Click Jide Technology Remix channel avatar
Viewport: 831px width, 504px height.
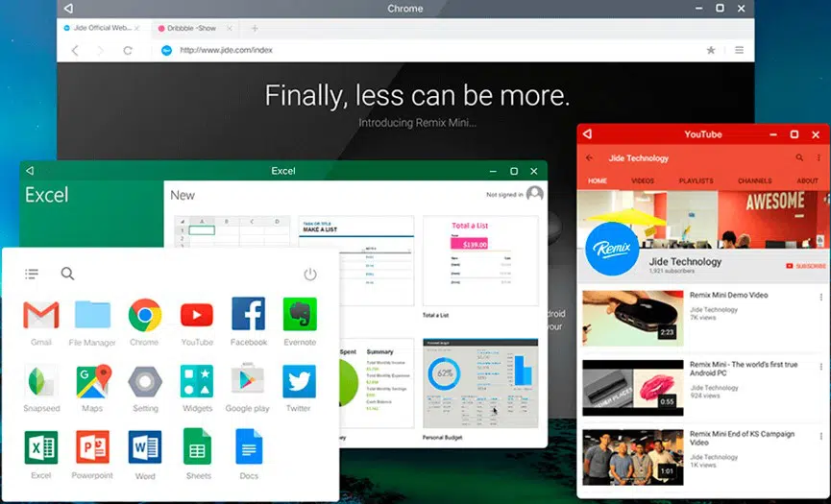(x=612, y=249)
